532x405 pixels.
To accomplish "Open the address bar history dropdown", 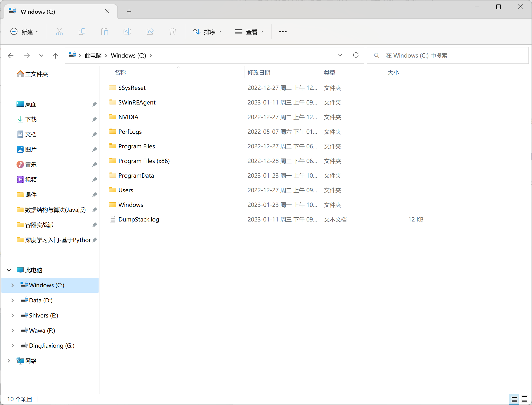I will 340,55.
